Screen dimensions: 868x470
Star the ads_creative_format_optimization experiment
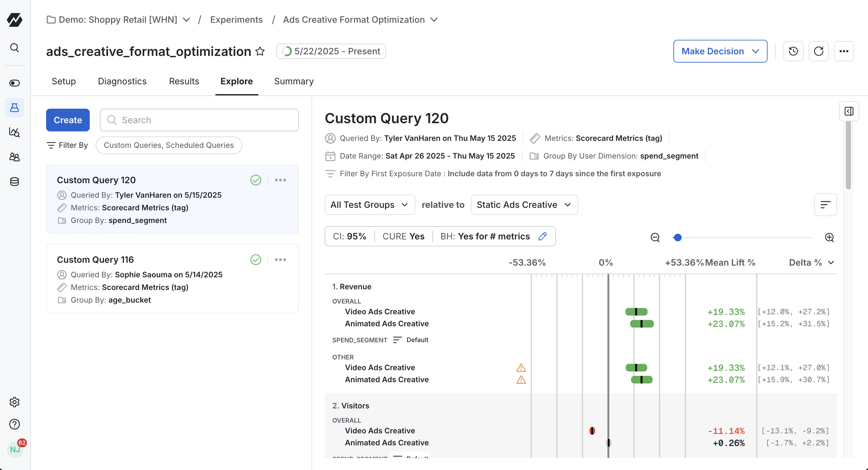pos(260,51)
